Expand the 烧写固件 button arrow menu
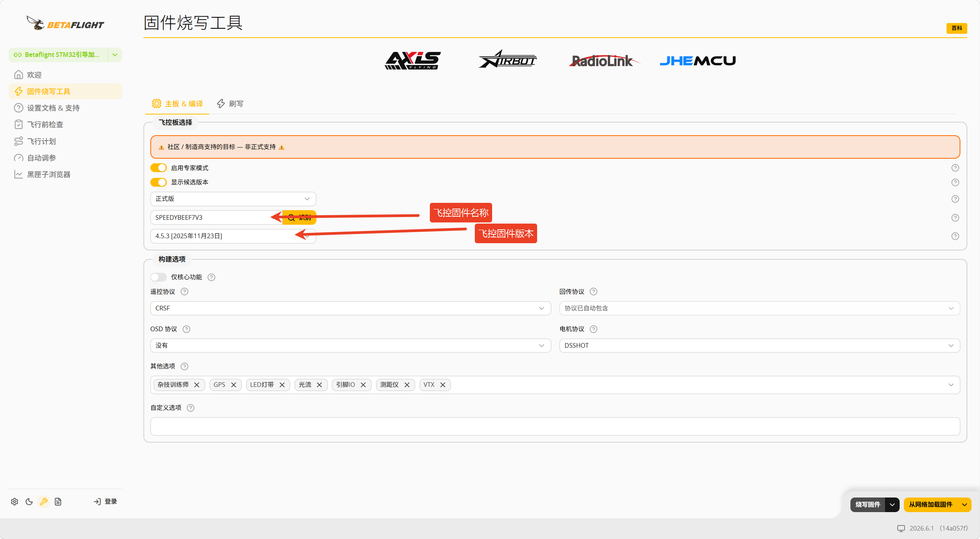The height and width of the screenshot is (539, 980). point(892,505)
